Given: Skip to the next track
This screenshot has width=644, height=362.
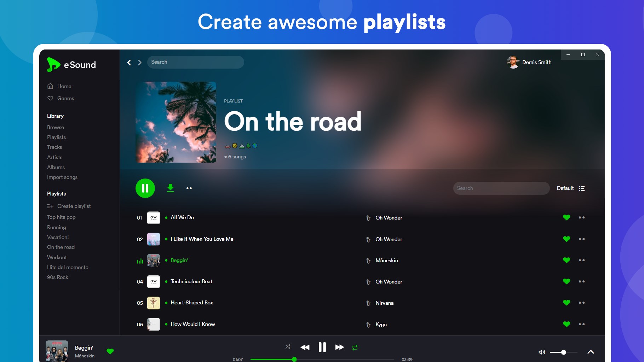Looking at the screenshot, I should tap(339, 347).
